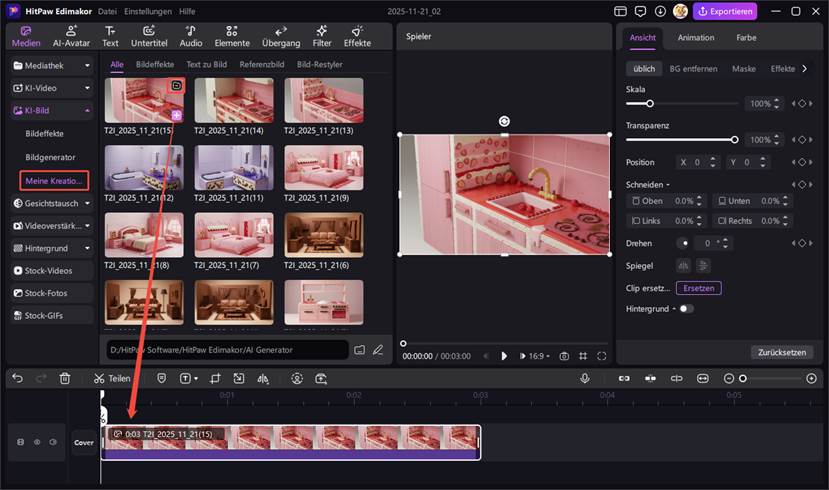
Task: Switch to the Animation tab
Action: pos(696,38)
